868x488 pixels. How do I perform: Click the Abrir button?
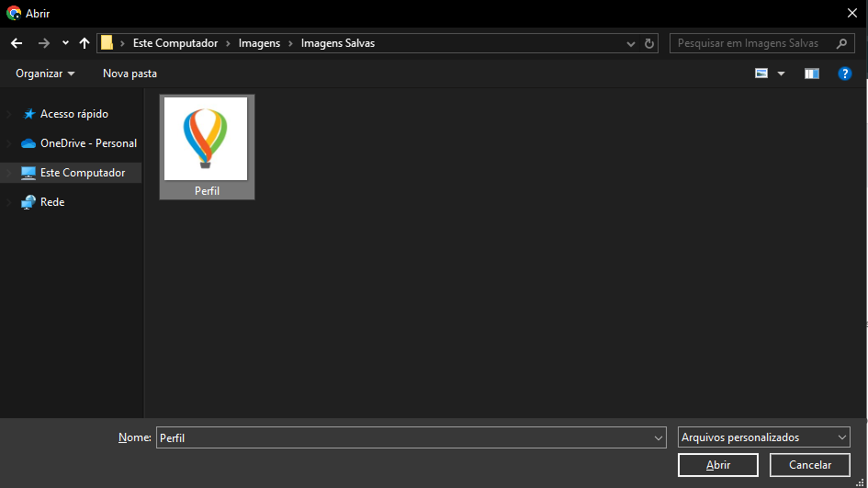pyautogui.click(x=718, y=465)
